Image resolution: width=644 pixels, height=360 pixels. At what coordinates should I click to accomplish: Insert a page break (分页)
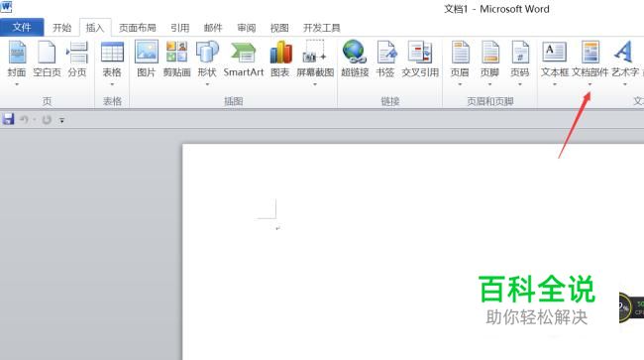pos(77,60)
